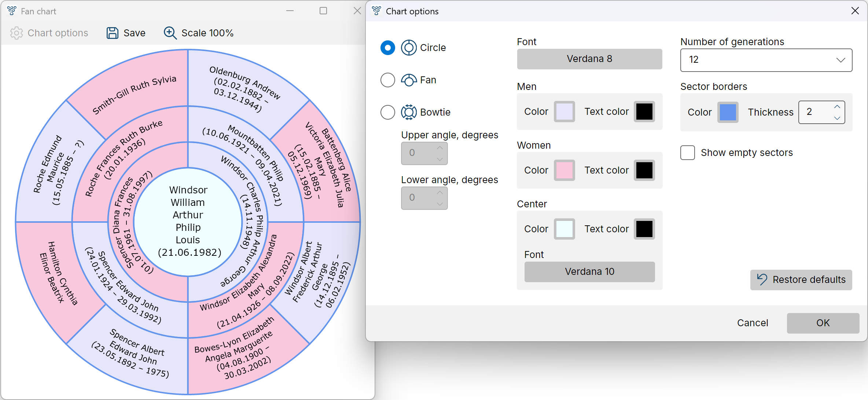Image resolution: width=868 pixels, height=400 pixels.
Task: Click the Upper angle up arrow
Action: point(440,148)
